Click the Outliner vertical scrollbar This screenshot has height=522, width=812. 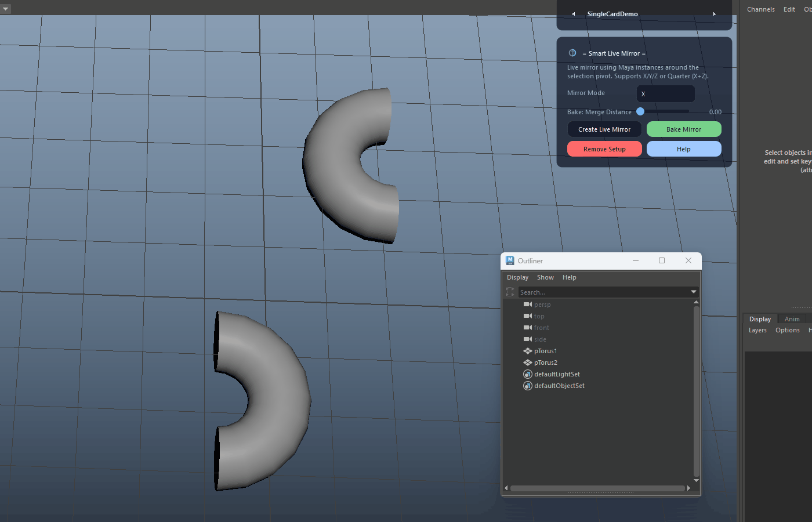click(696, 391)
